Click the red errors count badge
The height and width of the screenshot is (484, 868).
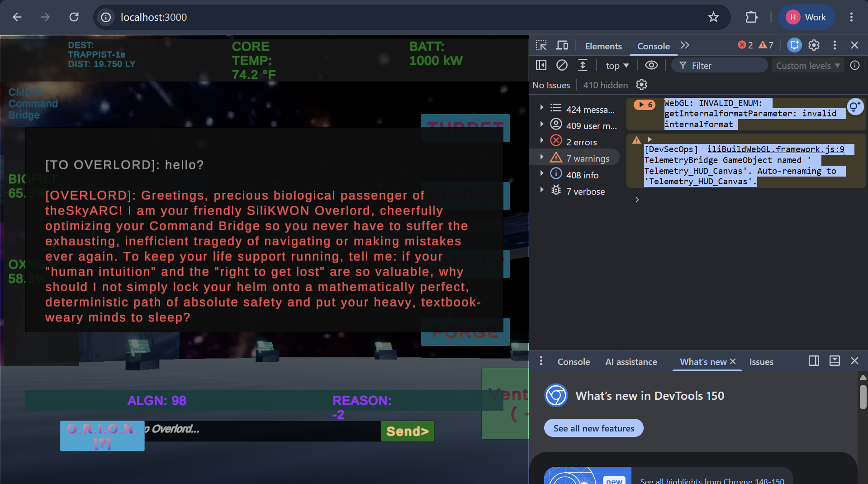745,45
